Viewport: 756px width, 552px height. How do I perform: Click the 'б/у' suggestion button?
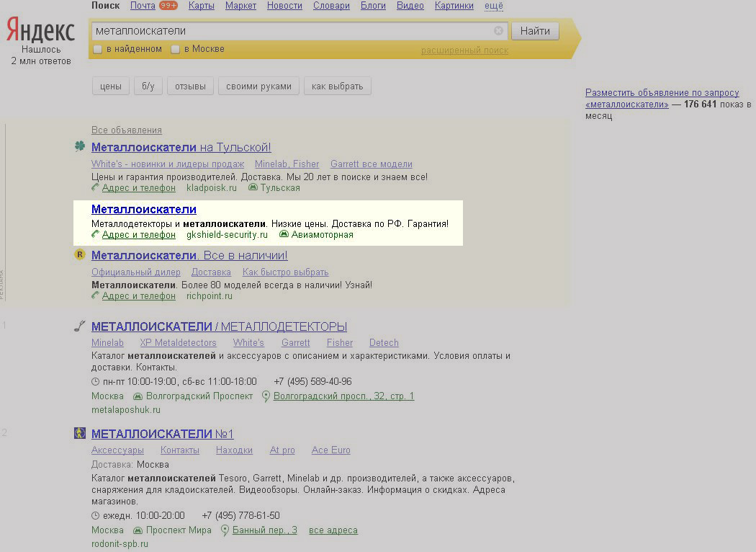[x=148, y=86]
